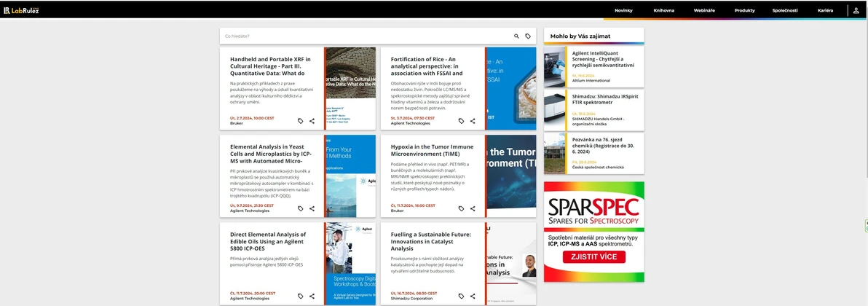
Task: Click the tag filter icon in search bar
Action: tap(528, 36)
